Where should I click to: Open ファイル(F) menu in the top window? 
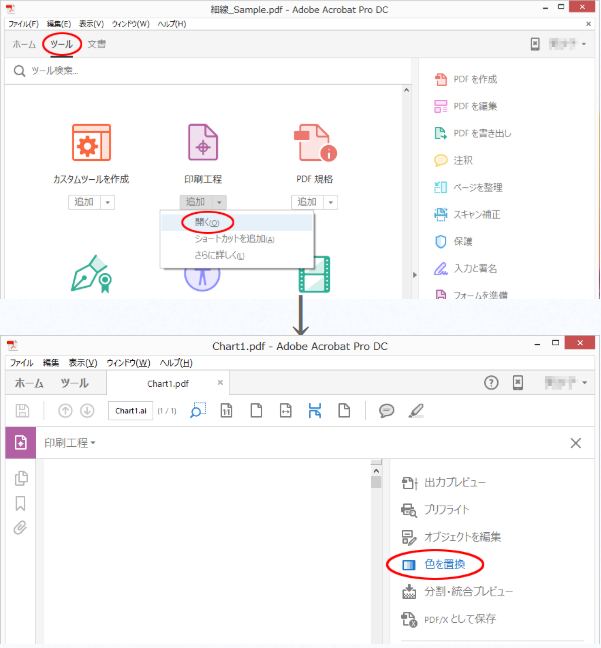pos(24,24)
